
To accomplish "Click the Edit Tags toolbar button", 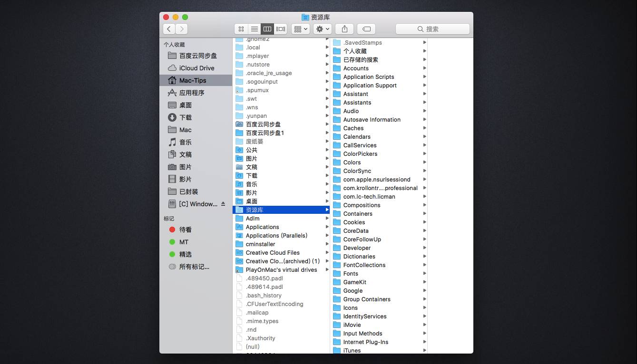I will pyautogui.click(x=366, y=29).
